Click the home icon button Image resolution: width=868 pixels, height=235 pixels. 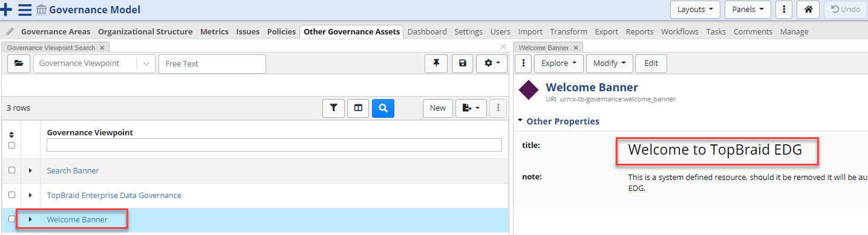click(x=808, y=10)
